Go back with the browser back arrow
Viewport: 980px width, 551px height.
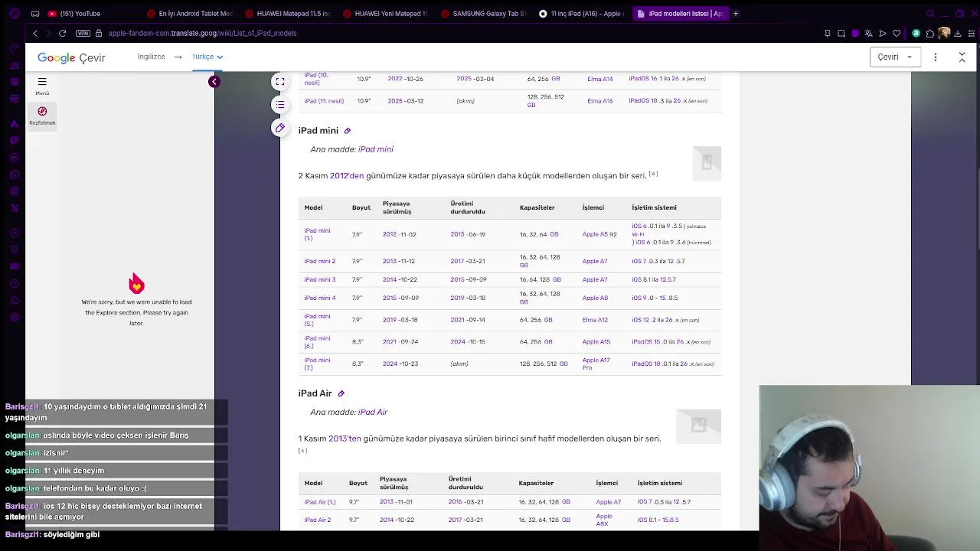(35, 33)
